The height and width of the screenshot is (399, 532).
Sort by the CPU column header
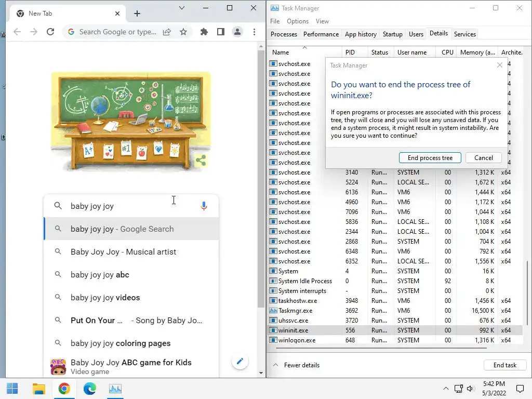coord(446,52)
